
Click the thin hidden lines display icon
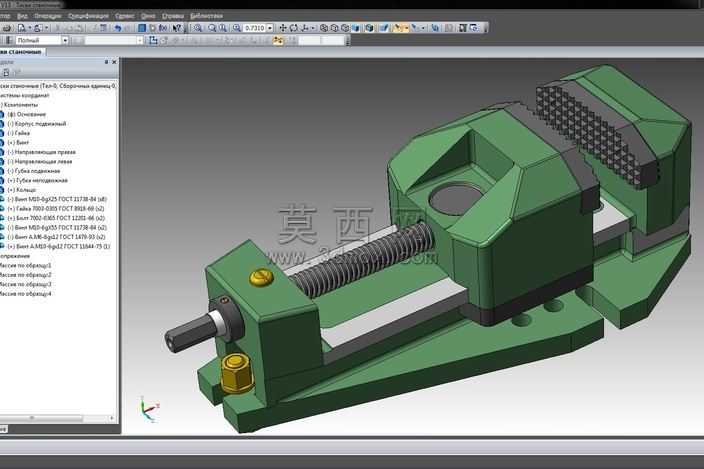pyautogui.click(x=345, y=28)
